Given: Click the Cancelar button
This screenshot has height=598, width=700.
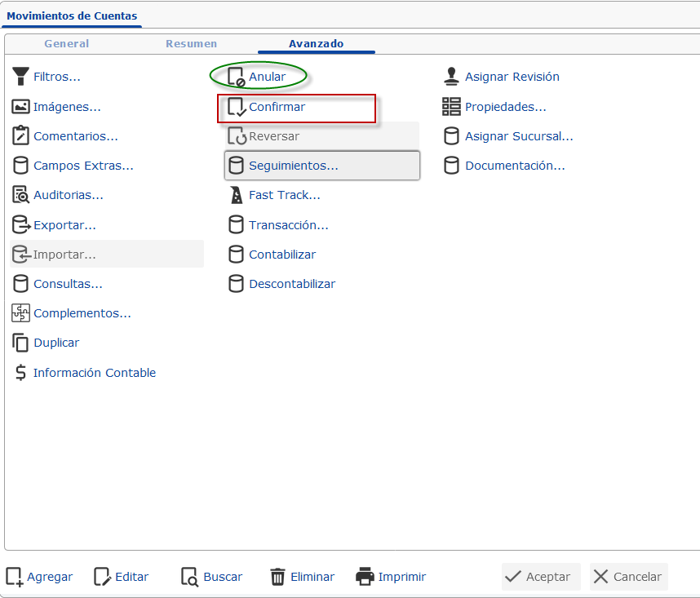Looking at the screenshot, I should point(628,577).
